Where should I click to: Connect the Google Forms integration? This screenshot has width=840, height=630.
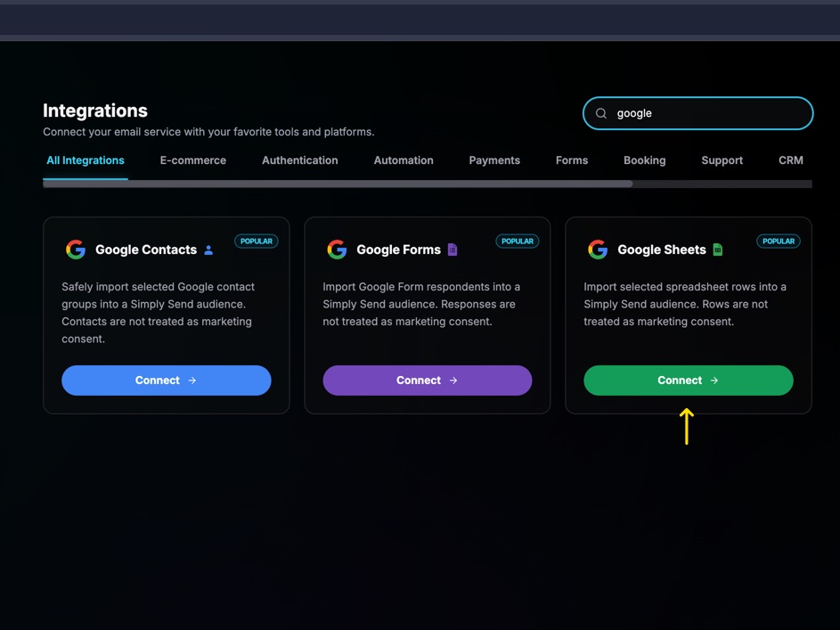click(x=427, y=380)
